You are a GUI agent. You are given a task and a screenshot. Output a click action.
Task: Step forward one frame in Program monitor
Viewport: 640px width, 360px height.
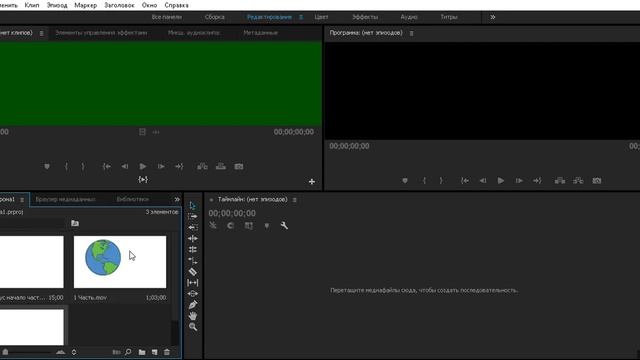click(x=519, y=180)
